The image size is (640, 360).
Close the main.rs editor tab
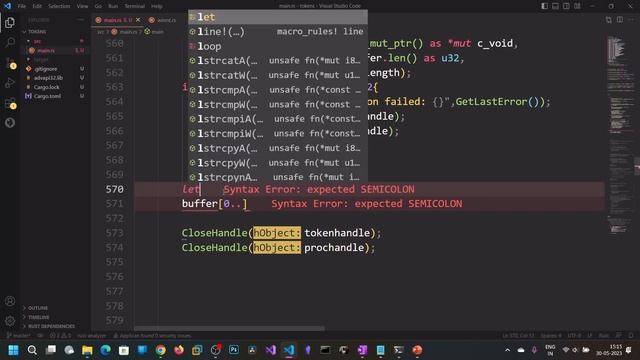pos(138,20)
